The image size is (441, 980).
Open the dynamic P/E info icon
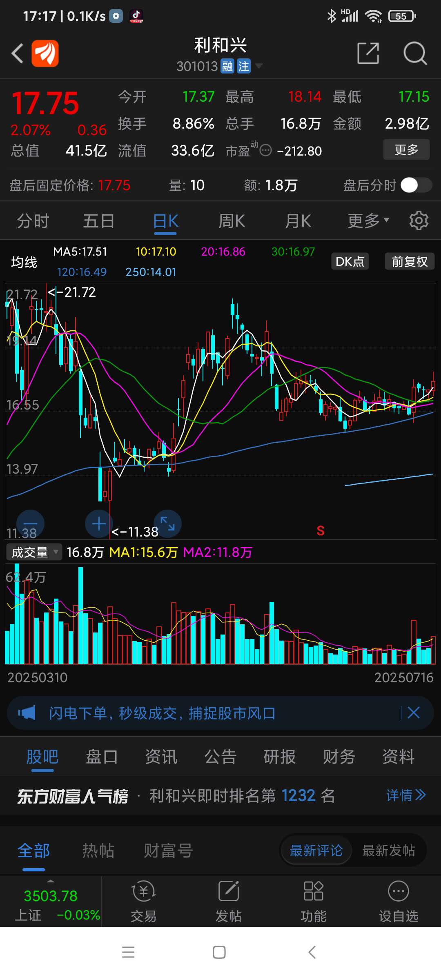266,151
